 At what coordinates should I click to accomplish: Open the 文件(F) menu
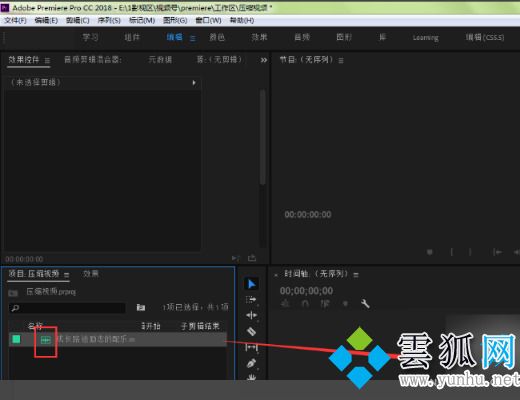pyautogui.click(x=15, y=20)
